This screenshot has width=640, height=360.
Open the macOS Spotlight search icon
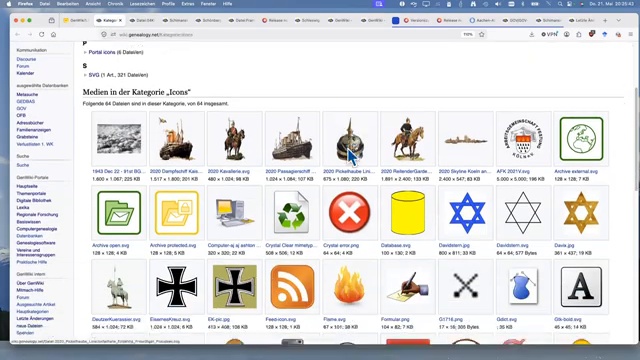[560, 4]
